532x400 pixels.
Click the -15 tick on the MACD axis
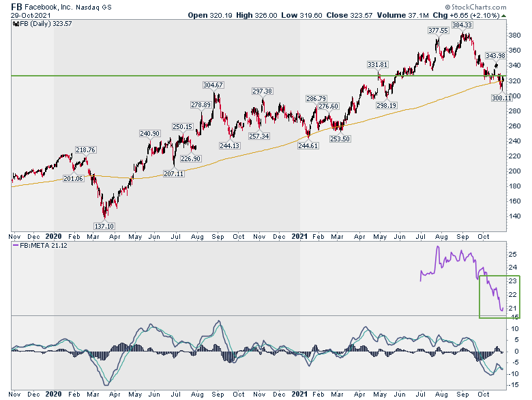pos(514,385)
